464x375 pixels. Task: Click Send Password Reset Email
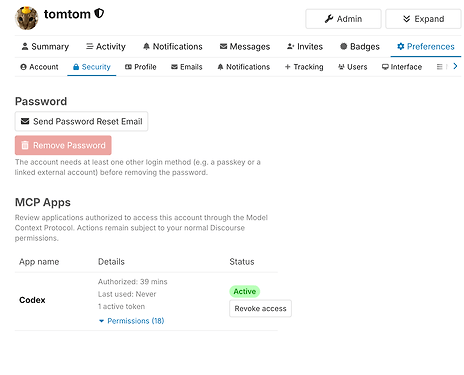coord(81,121)
